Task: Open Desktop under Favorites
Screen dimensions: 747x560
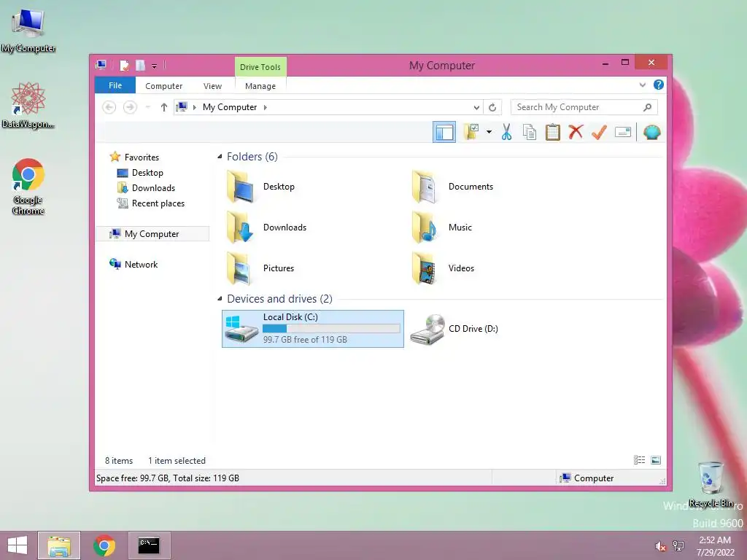Action: (x=147, y=172)
